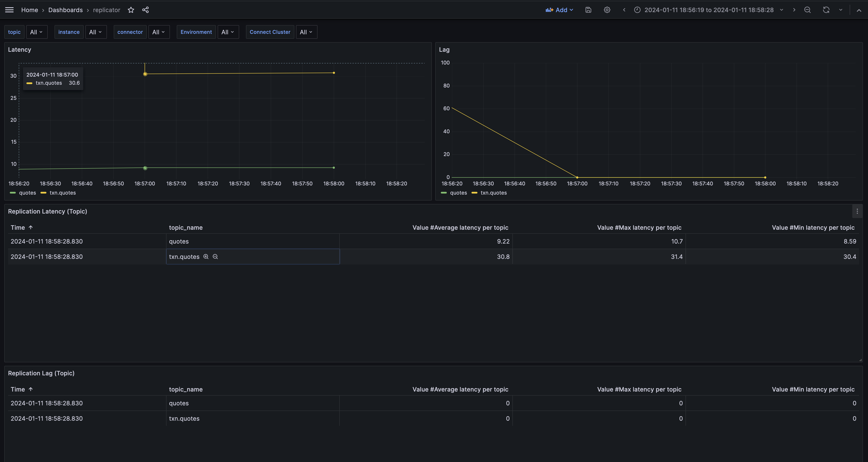Open the time range picker
The height and width of the screenshot is (462, 868).
point(709,10)
